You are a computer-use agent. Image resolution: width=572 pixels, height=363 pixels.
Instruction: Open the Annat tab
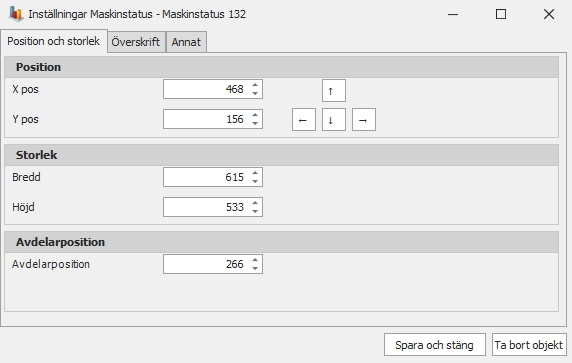tap(186, 42)
